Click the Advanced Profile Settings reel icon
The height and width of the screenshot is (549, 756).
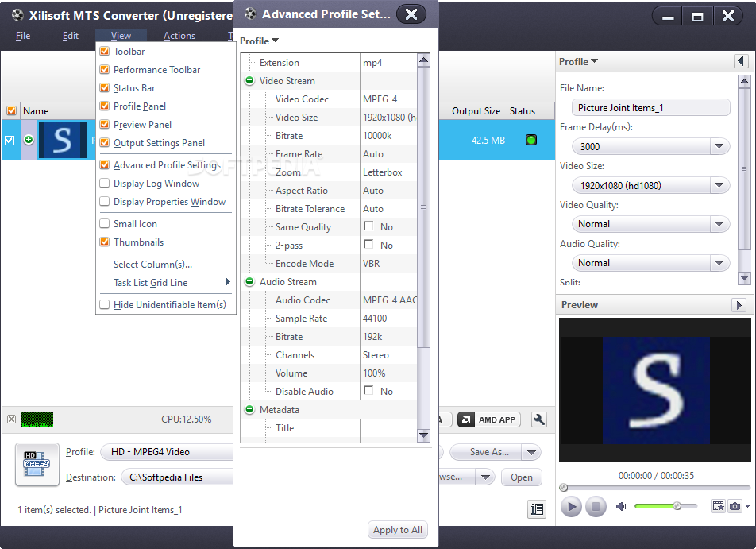tap(250, 14)
